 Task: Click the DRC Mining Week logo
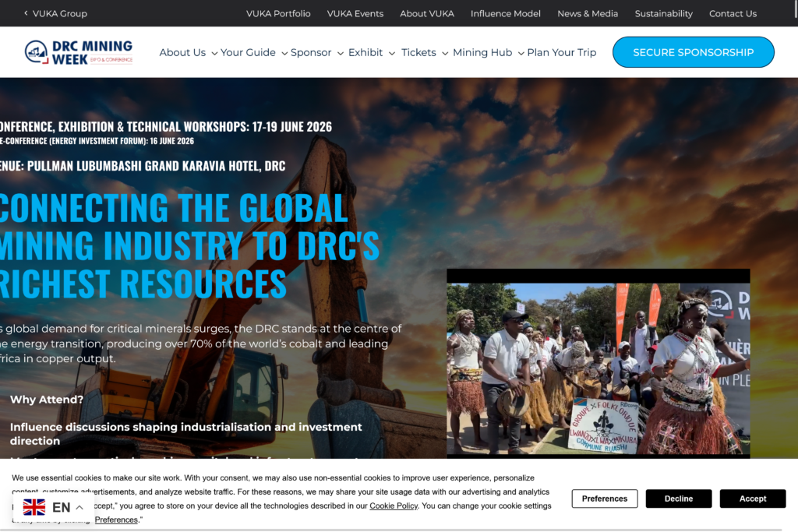point(79,52)
